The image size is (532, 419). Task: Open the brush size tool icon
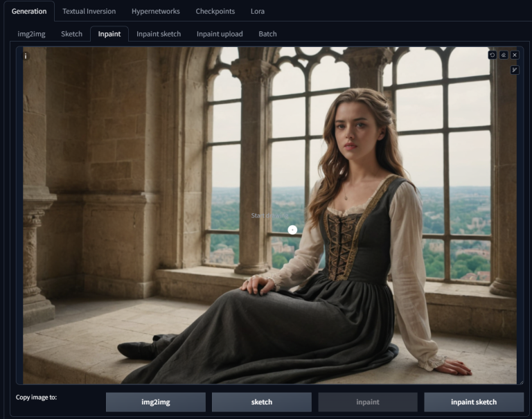[515, 69]
